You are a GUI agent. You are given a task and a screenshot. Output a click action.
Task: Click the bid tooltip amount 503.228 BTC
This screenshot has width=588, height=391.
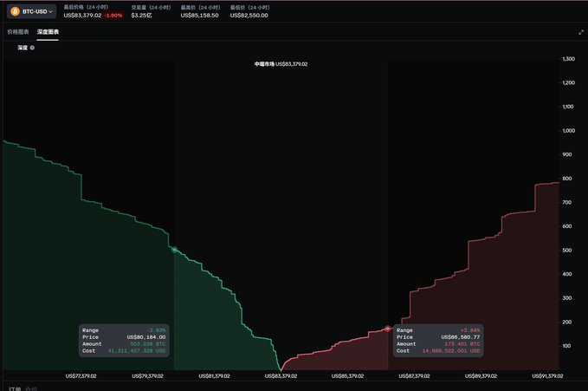(148, 344)
